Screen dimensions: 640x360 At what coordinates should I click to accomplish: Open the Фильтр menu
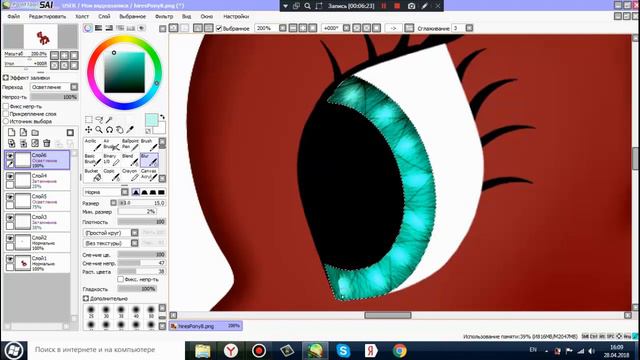(x=164, y=16)
